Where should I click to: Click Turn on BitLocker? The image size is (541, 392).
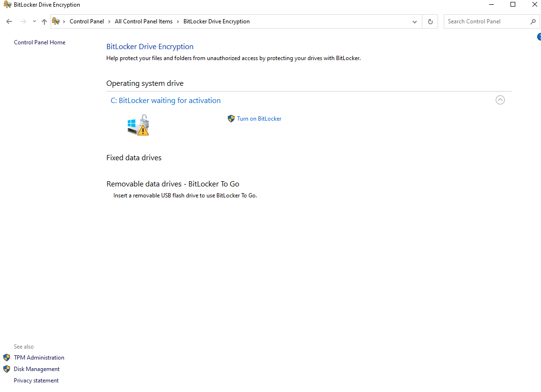(x=259, y=119)
